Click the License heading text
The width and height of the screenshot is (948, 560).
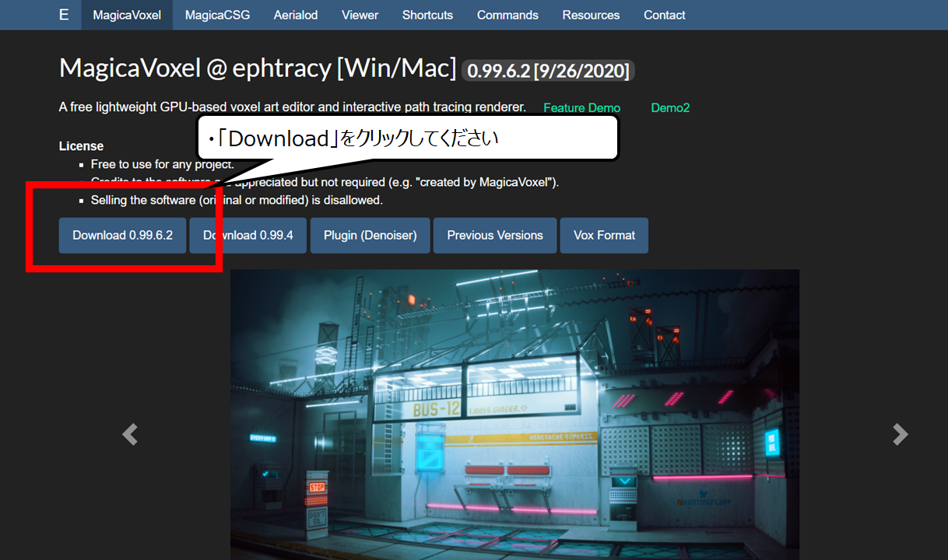[81, 146]
